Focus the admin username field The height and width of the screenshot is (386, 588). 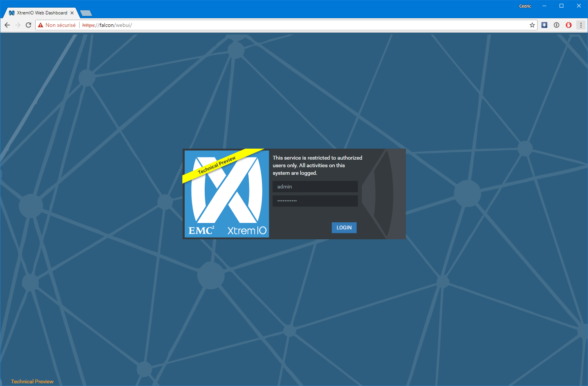[x=315, y=187]
